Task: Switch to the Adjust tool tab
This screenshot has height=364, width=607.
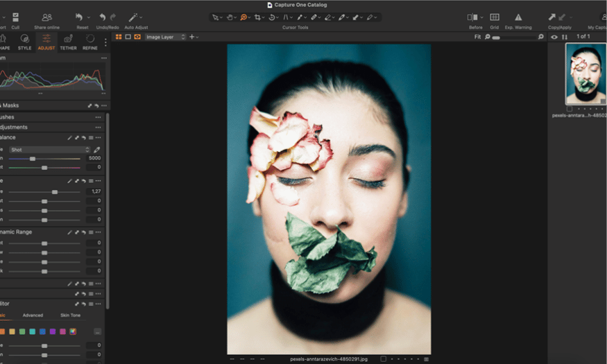Action: click(46, 42)
